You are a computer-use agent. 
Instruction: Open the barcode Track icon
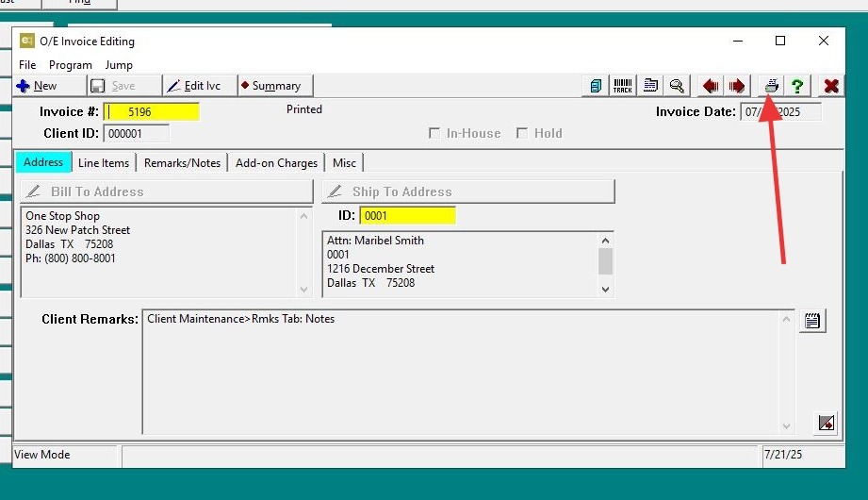pyautogui.click(x=623, y=86)
